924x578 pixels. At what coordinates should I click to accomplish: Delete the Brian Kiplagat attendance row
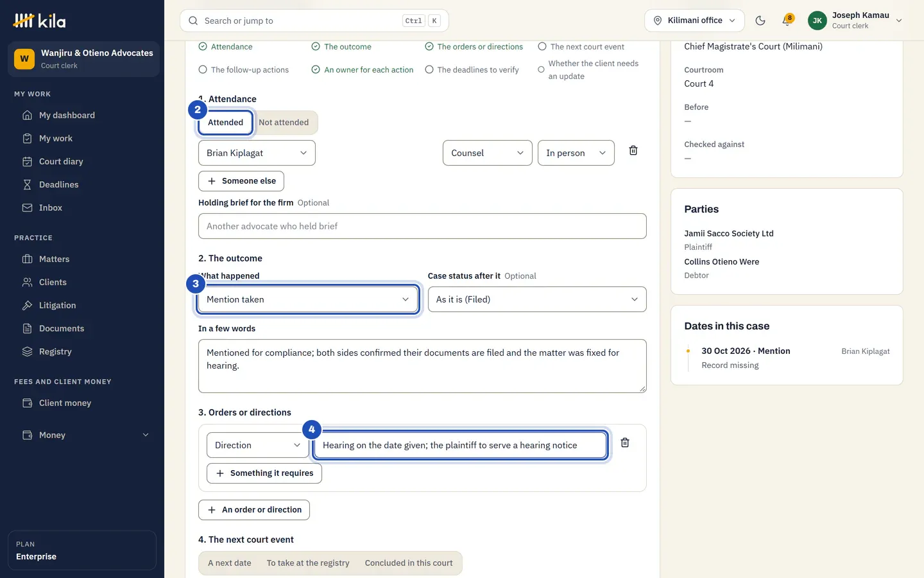click(633, 150)
